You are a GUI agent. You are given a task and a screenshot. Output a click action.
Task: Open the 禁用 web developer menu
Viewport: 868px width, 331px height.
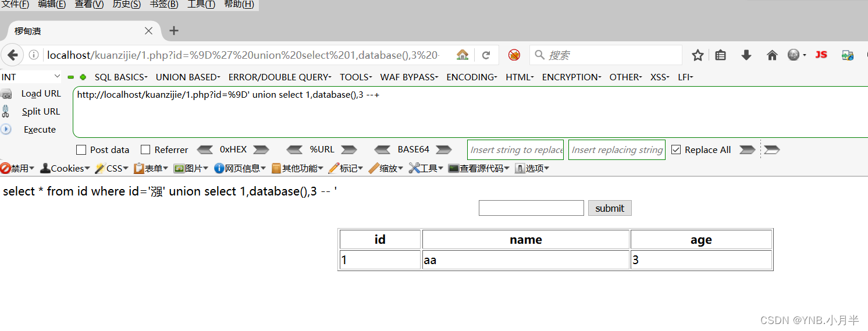17,169
